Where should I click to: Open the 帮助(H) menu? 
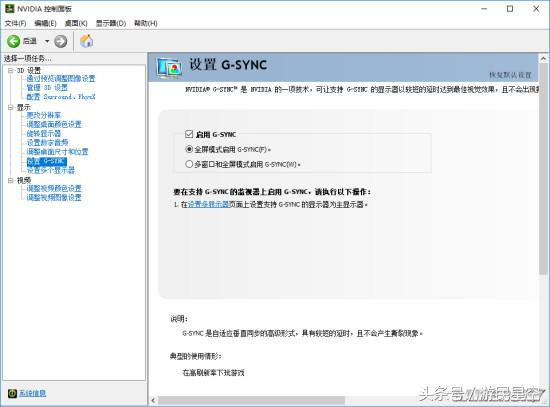click(x=146, y=23)
